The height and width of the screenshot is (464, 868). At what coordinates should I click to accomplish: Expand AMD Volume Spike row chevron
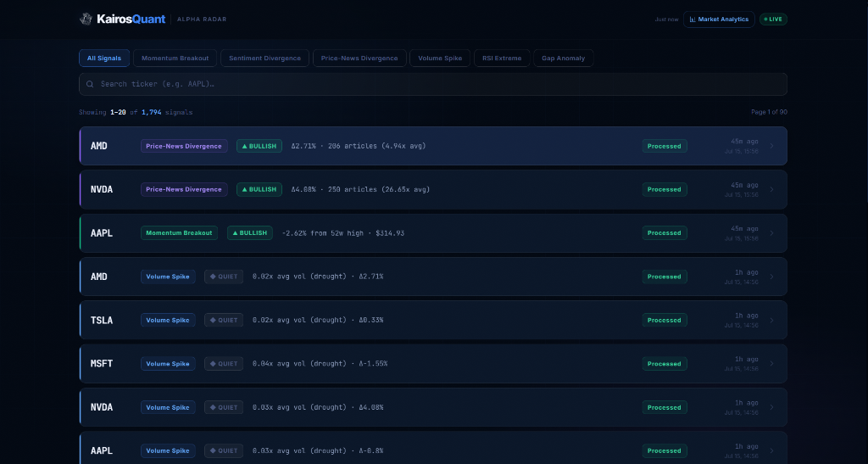coord(771,277)
